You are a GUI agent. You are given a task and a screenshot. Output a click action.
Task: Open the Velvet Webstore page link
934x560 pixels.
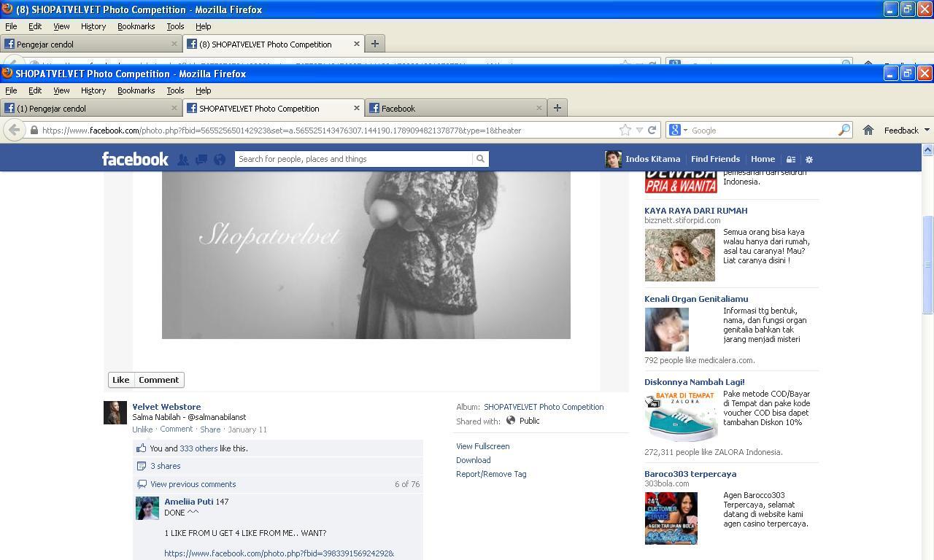point(166,407)
